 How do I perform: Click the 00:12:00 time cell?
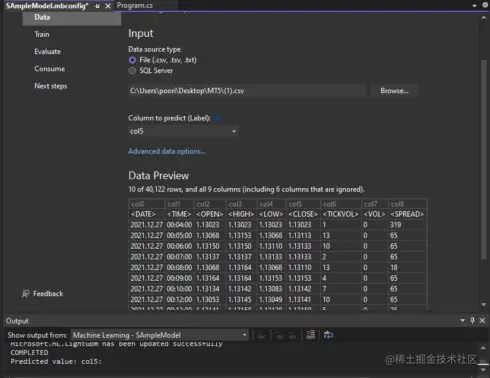(x=179, y=300)
